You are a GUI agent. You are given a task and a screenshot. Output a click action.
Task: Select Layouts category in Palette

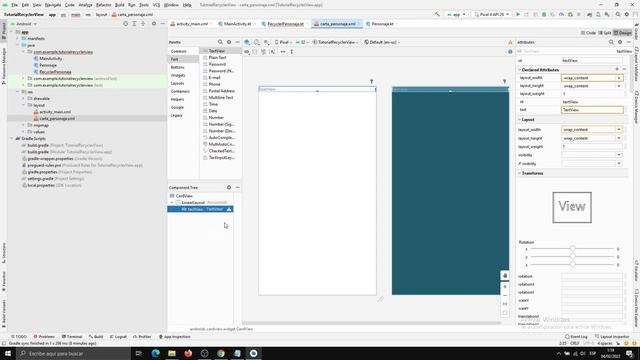tap(178, 83)
